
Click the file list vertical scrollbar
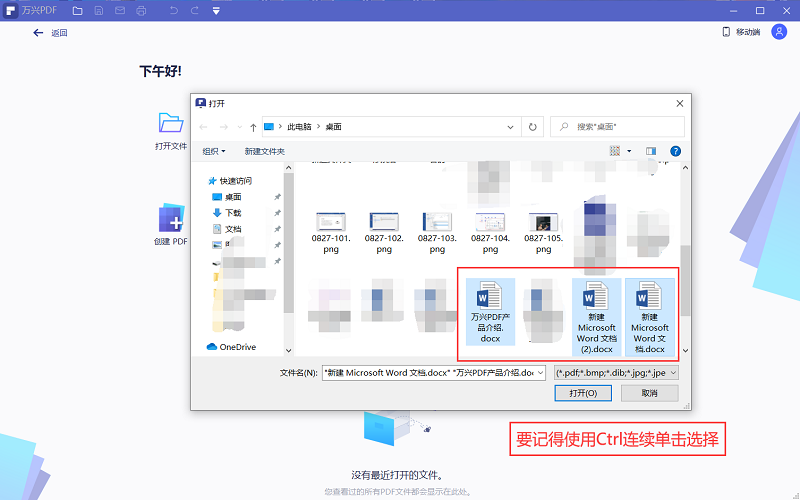[685, 281]
